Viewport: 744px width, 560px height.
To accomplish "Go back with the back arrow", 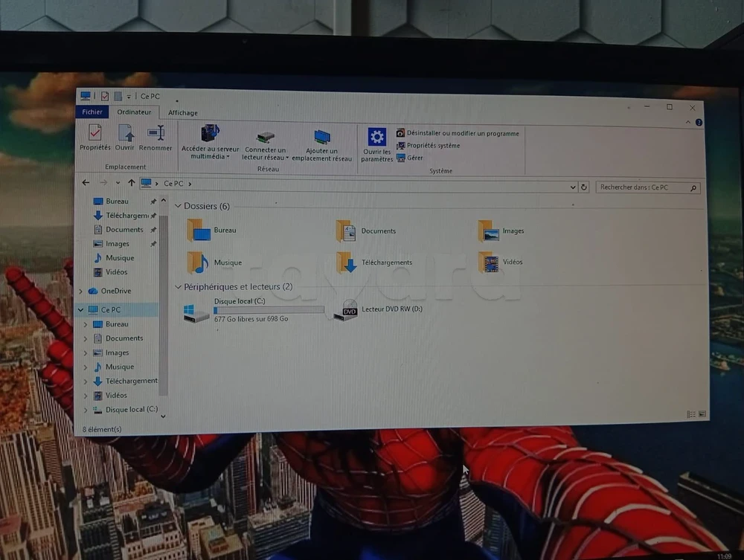I will tap(86, 182).
